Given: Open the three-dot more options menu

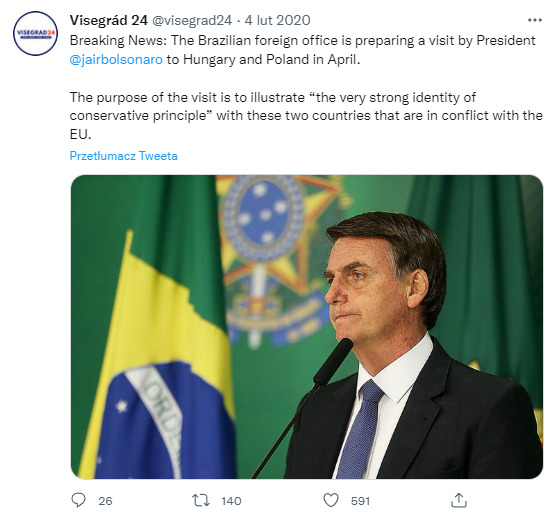Looking at the screenshot, I should [534, 20].
